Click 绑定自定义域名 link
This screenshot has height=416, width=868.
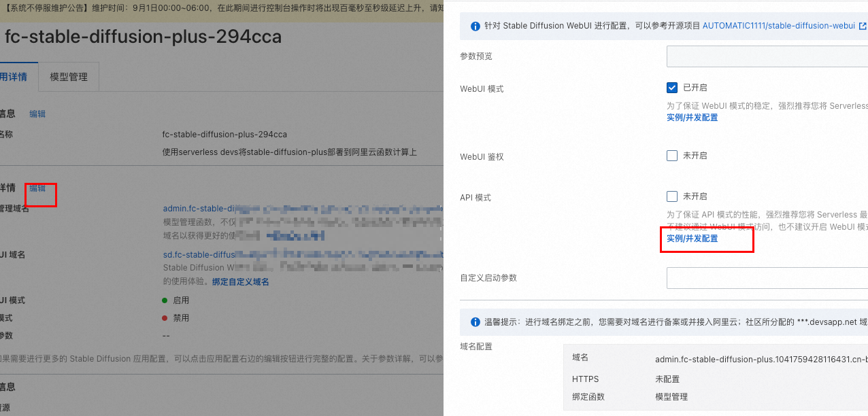241,281
